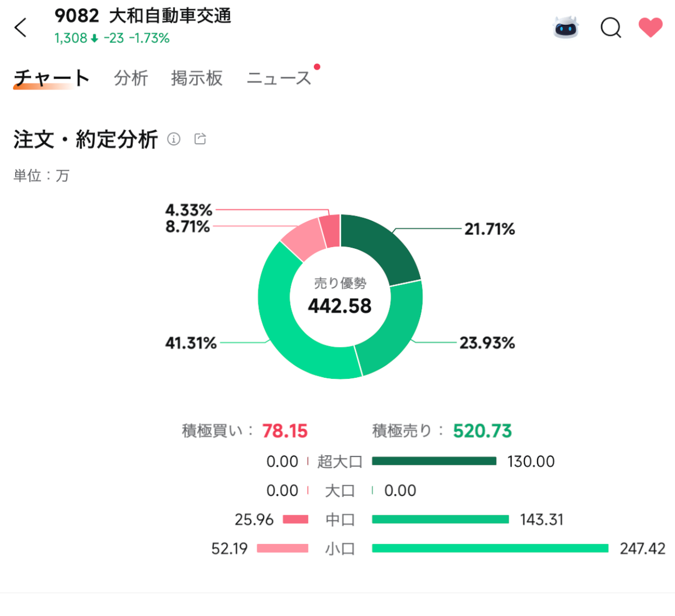Image resolution: width=675 pixels, height=616 pixels.
Task: Click the 442.58 donut center value
Action: tap(340, 306)
